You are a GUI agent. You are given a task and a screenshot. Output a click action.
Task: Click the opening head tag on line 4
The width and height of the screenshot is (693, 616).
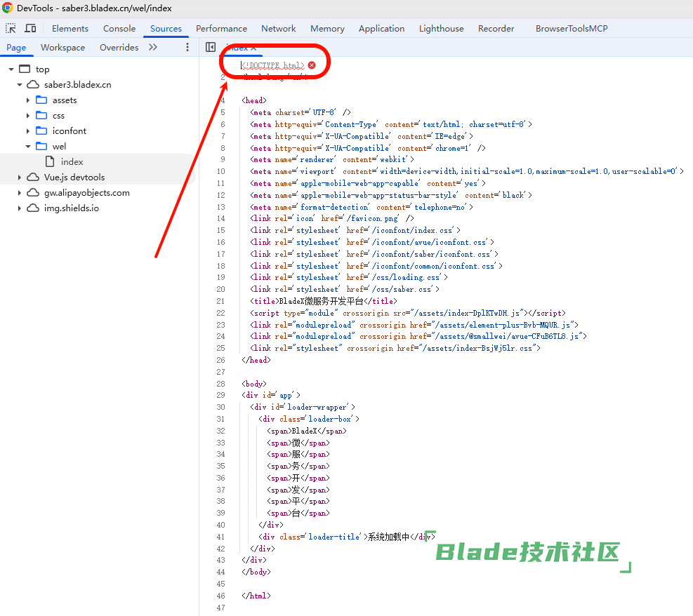[254, 101]
